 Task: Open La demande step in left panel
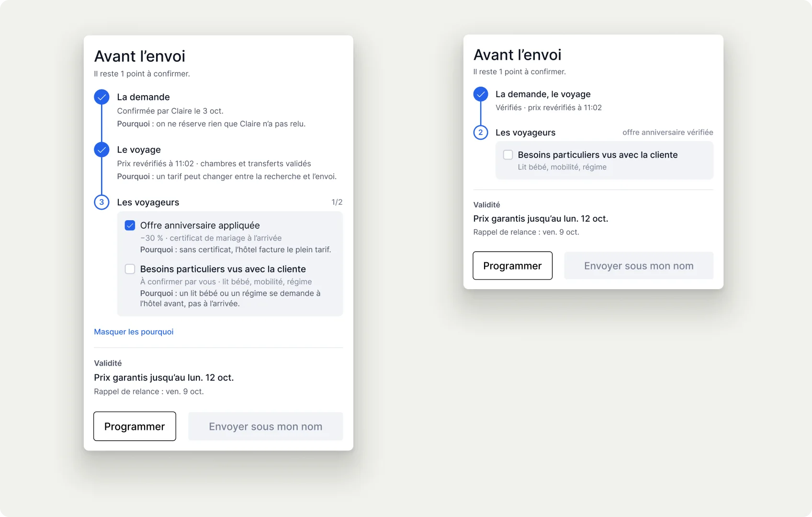tap(143, 97)
